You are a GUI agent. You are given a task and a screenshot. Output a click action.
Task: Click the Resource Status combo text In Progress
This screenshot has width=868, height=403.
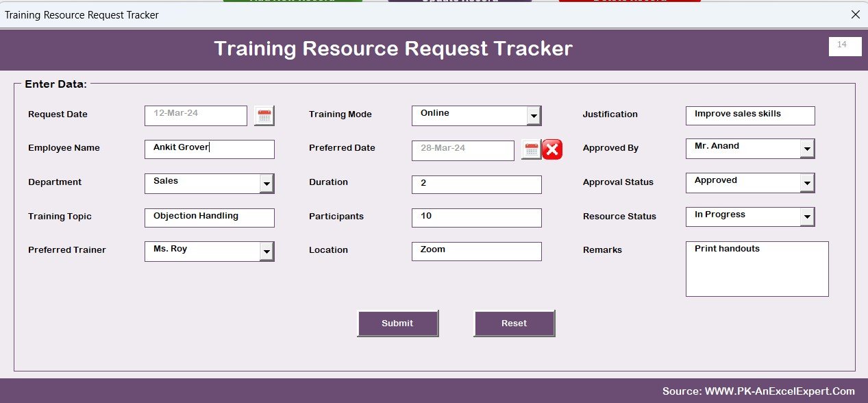click(x=720, y=215)
